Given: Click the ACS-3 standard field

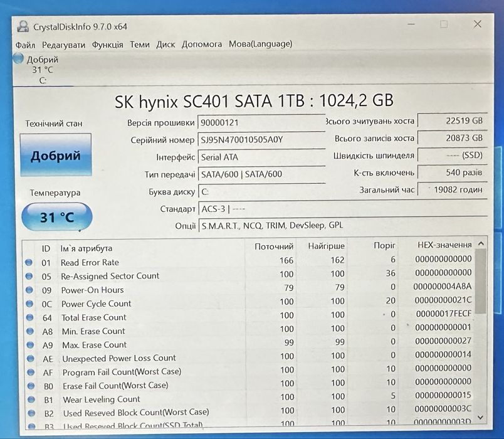Looking at the screenshot, I should (x=343, y=209).
